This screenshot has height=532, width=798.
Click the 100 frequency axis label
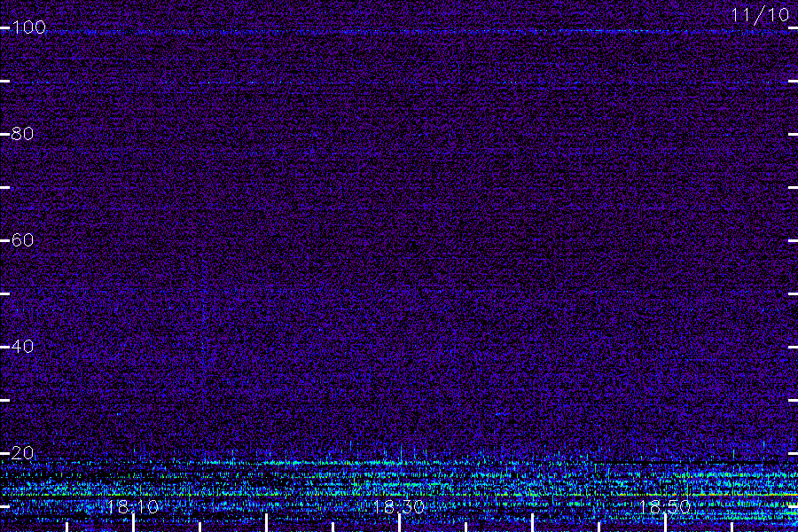coord(28,27)
